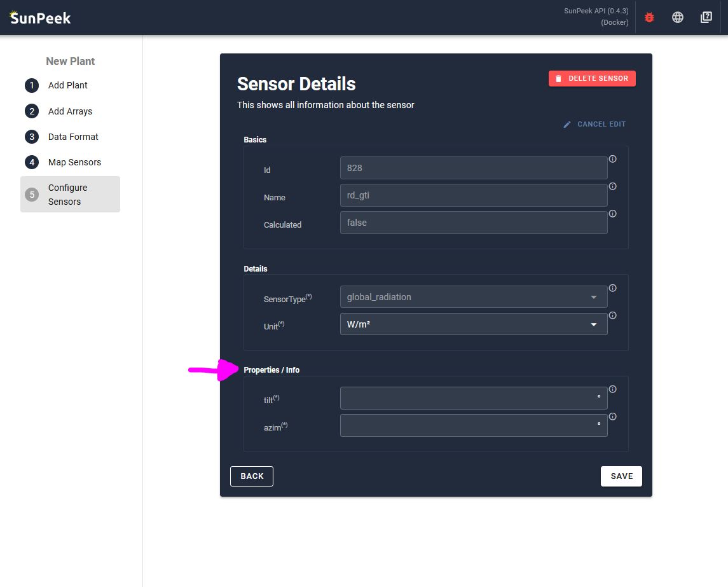The image size is (728, 587).
Task: Open the Unit dropdown showing W/m²
Action: pos(474,324)
